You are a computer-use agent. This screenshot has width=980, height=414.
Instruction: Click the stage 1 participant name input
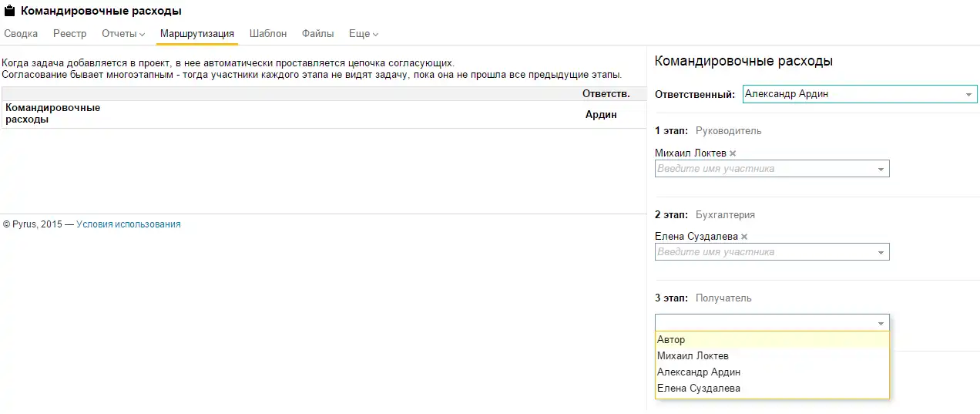point(772,168)
